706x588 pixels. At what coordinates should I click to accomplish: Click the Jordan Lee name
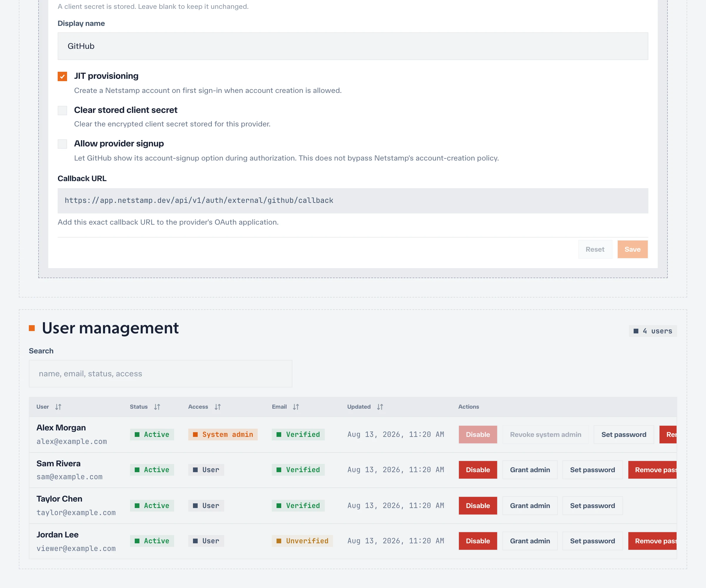(x=57, y=534)
